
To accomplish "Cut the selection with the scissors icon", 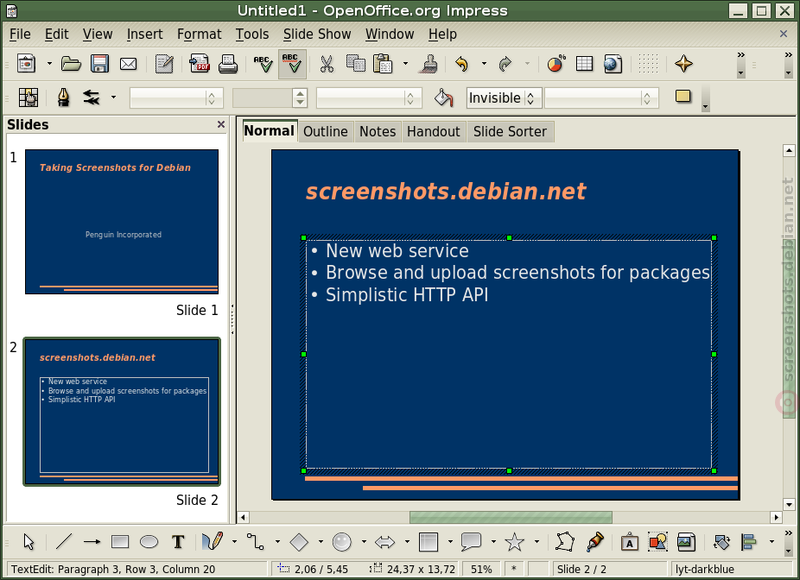I will point(327,64).
